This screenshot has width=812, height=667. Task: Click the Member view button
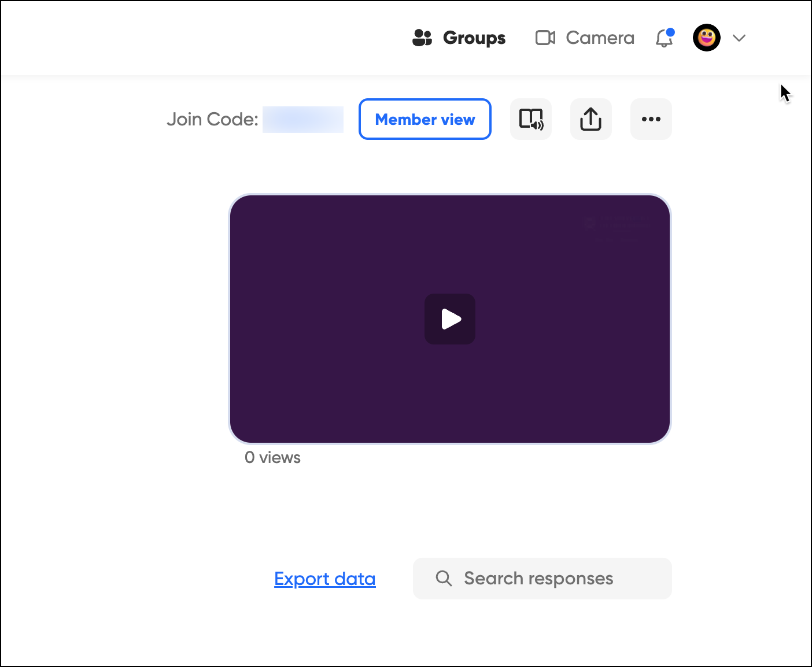[x=425, y=119]
